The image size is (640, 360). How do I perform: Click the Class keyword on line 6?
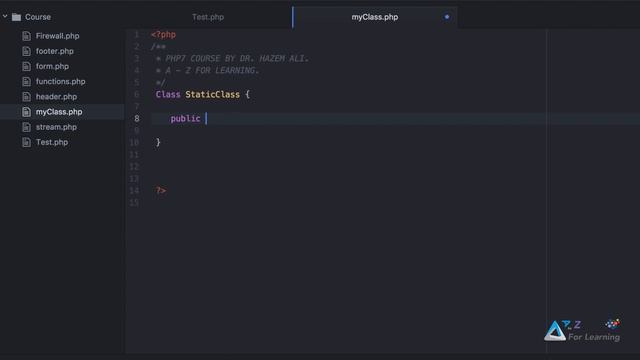click(168, 95)
